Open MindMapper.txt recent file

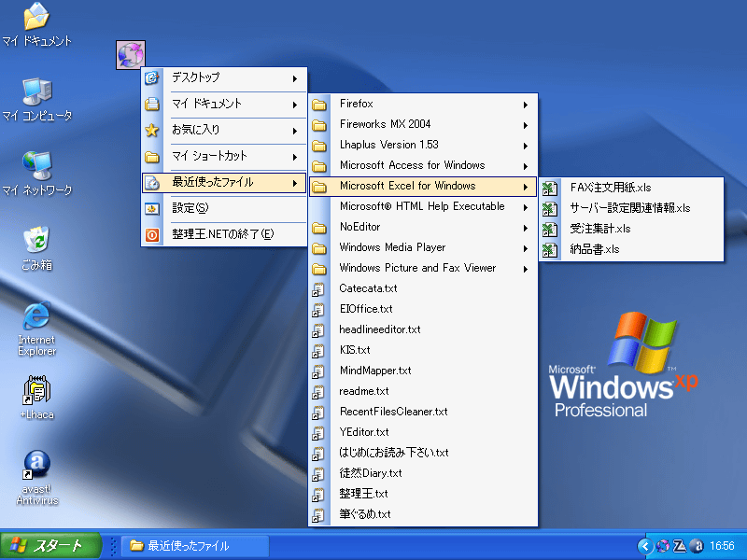[x=423, y=371]
